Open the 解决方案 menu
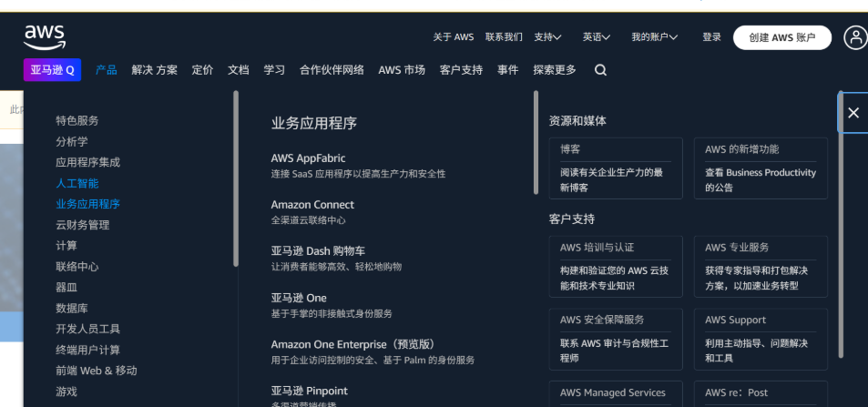The height and width of the screenshot is (407, 868). pyautogui.click(x=155, y=70)
